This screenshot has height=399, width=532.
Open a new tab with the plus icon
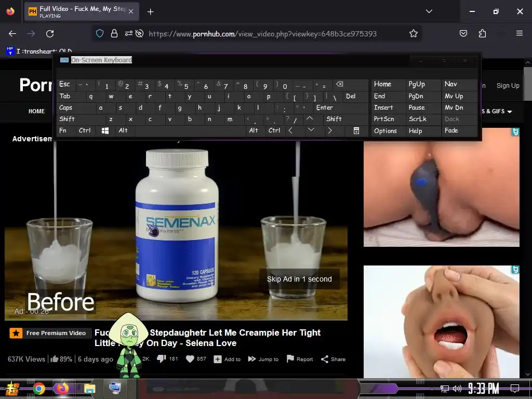150,12
